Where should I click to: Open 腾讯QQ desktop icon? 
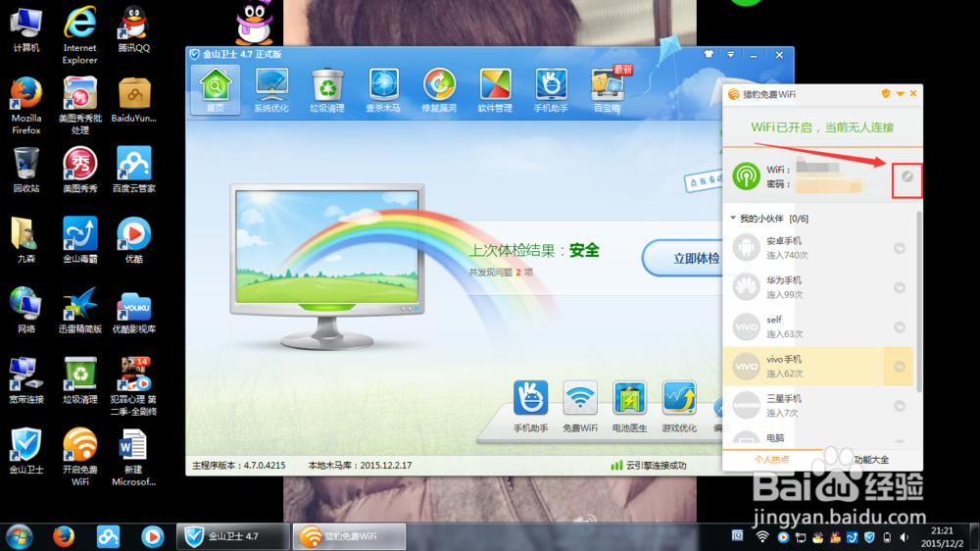pyautogui.click(x=133, y=29)
